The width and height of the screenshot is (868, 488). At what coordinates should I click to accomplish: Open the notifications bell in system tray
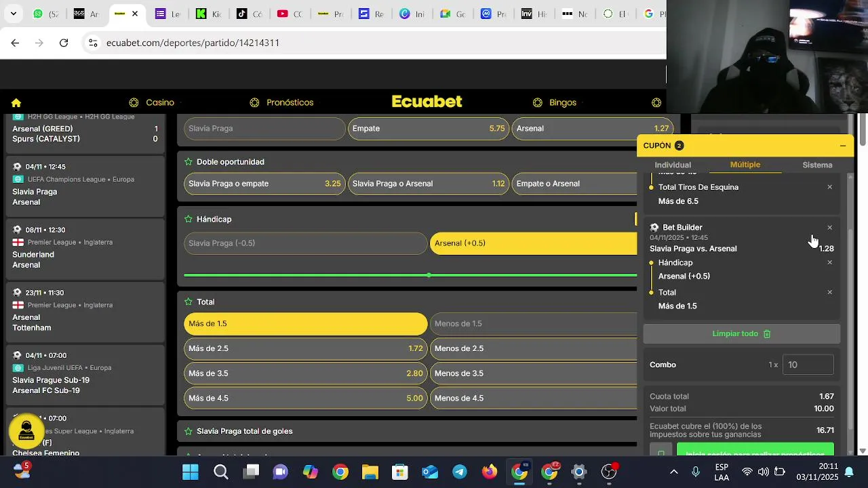(x=849, y=472)
